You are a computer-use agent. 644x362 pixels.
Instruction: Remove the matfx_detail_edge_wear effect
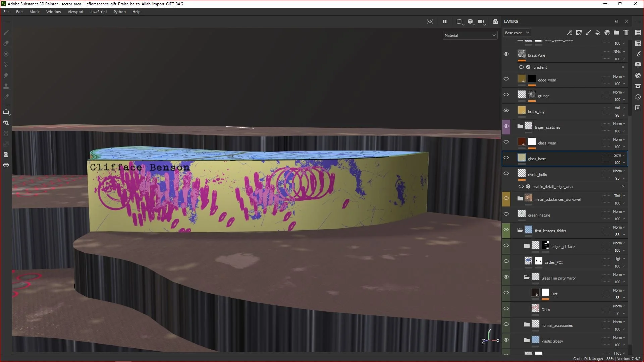(x=623, y=187)
